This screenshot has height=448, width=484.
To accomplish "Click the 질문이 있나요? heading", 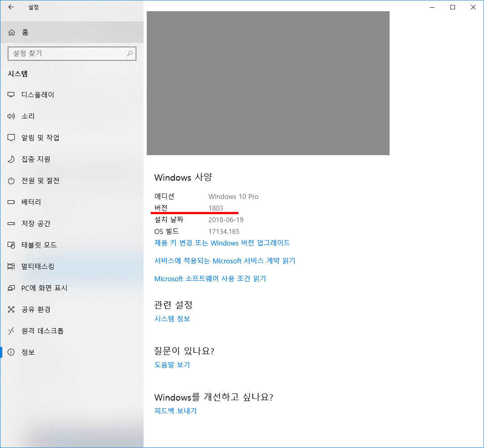I will [184, 351].
